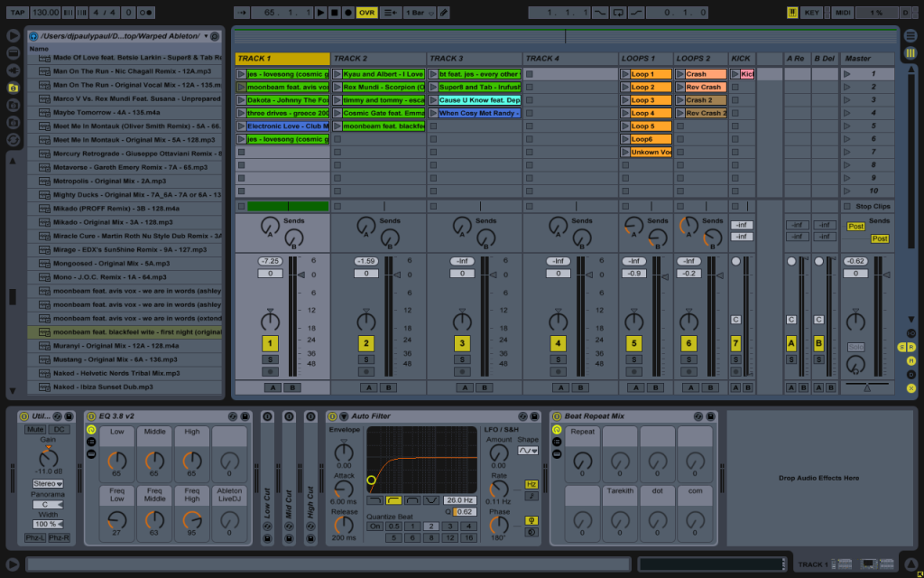Click the Tap tempo button
This screenshot has height=578, width=924.
(x=17, y=13)
